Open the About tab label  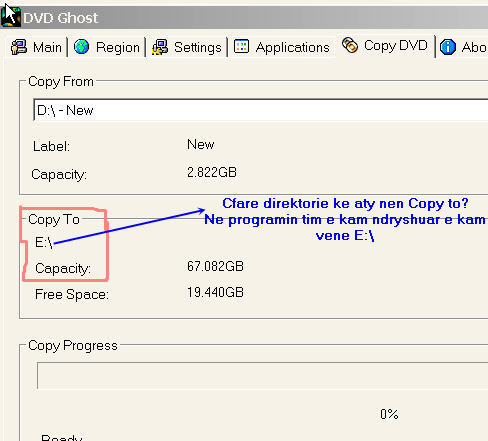tap(474, 47)
